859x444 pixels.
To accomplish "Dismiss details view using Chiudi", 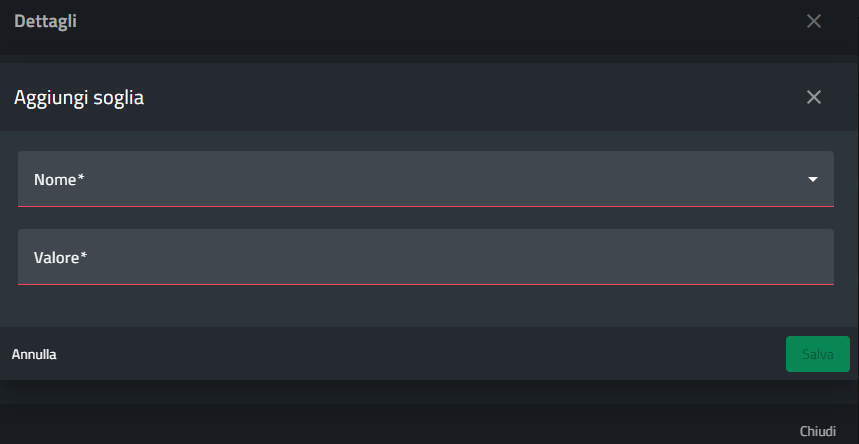I will 817,431.
